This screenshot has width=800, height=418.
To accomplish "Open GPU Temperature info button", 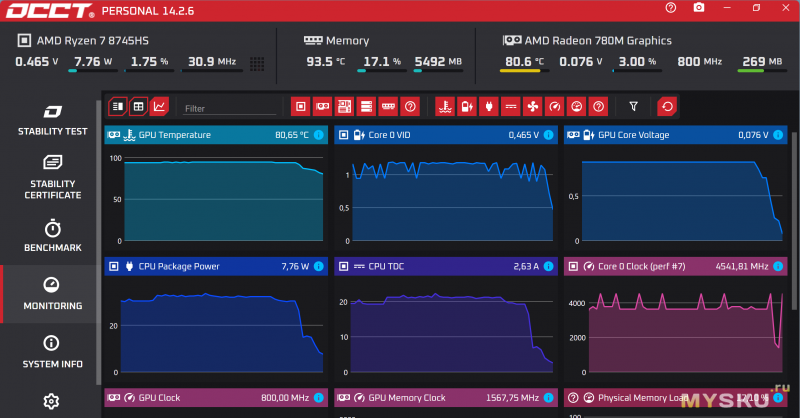I will pyautogui.click(x=318, y=135).
